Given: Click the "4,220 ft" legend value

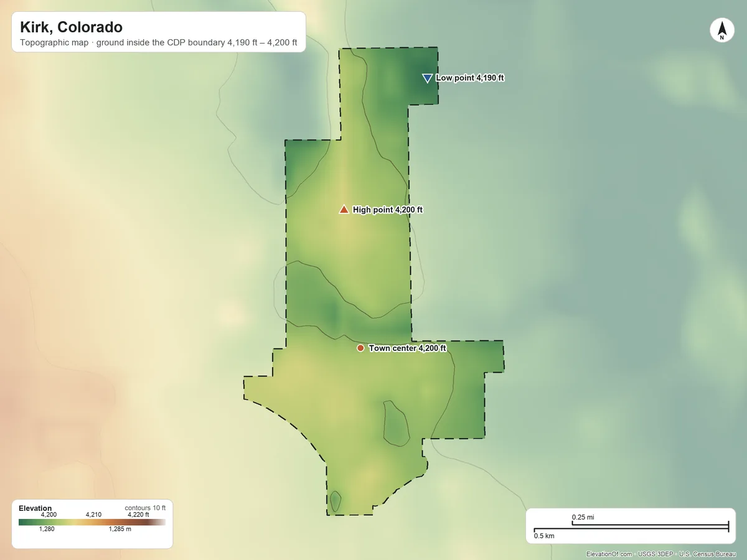Looking at the screenshot, I should [x=138, y=515].
